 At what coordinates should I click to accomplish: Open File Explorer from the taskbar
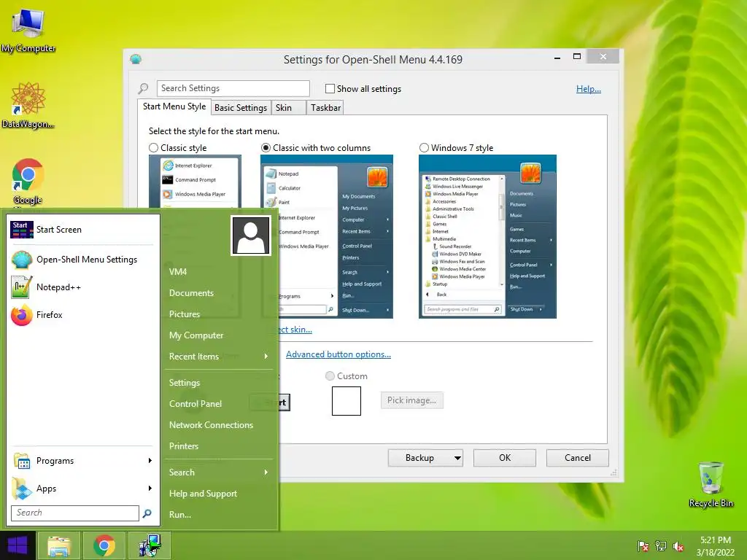click(x=59, y=545)
